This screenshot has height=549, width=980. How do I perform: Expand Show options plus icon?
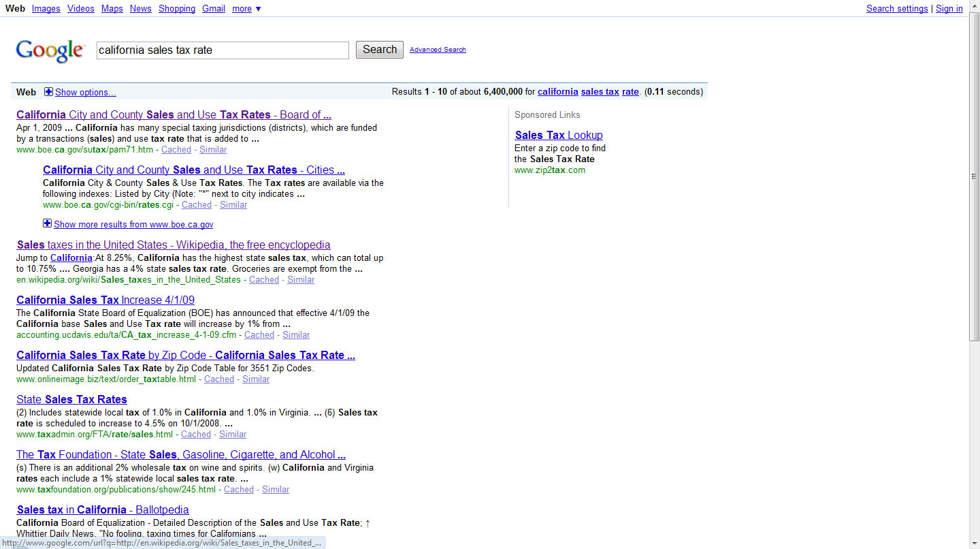pos(48,92)
